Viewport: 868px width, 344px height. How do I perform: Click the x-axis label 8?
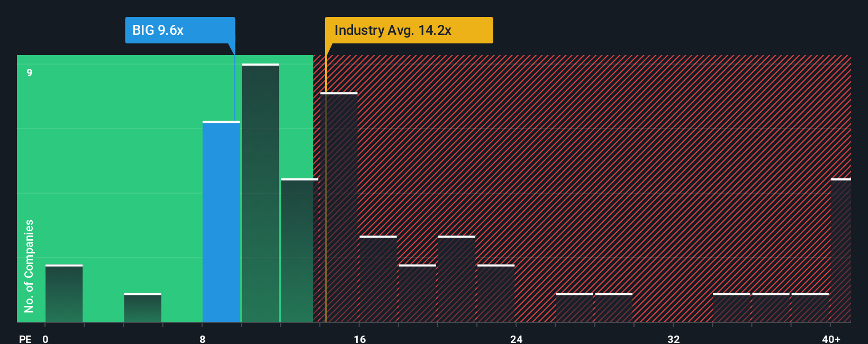203,339
